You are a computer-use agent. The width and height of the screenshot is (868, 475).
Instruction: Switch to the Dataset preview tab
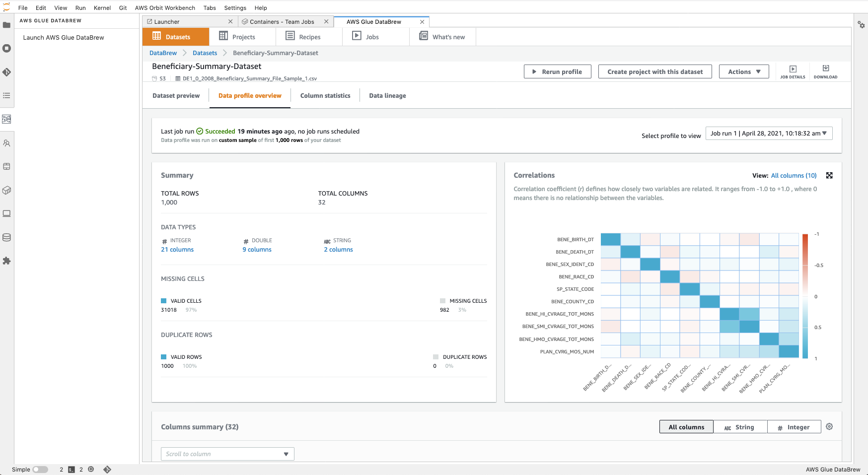tap(176, 96)
